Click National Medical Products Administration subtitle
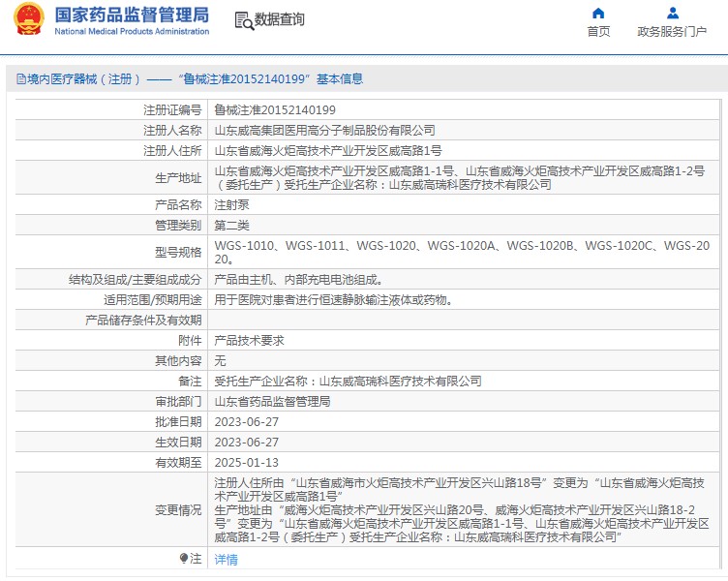Screen dimensions: 728x581 (x=132, y=32)
